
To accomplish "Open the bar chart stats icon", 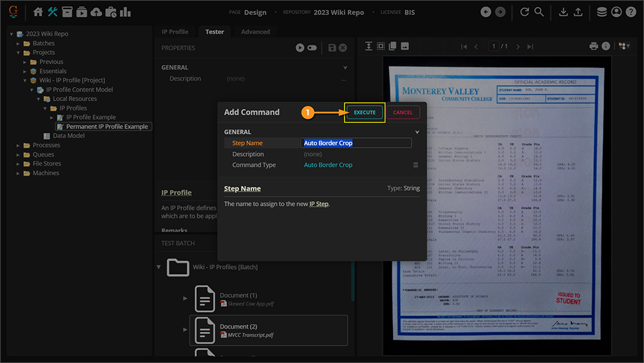I will pos(126,12).
